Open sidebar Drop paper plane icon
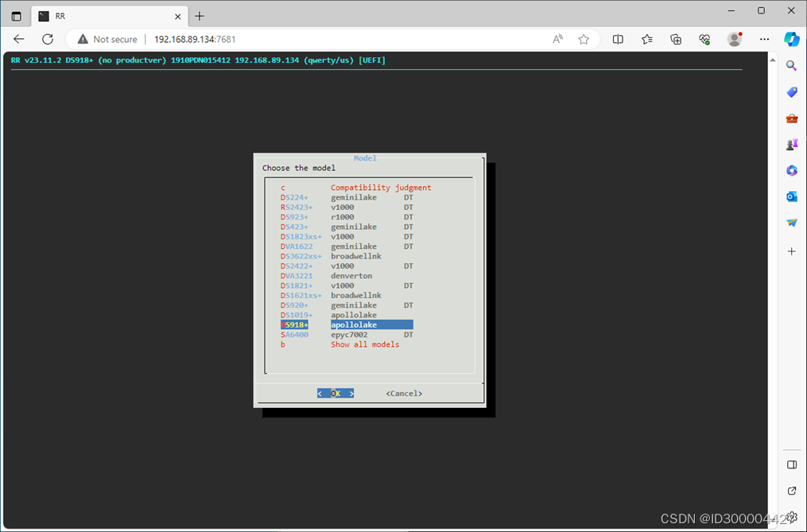This screenshot has width=807, height=532. (792, 223)
